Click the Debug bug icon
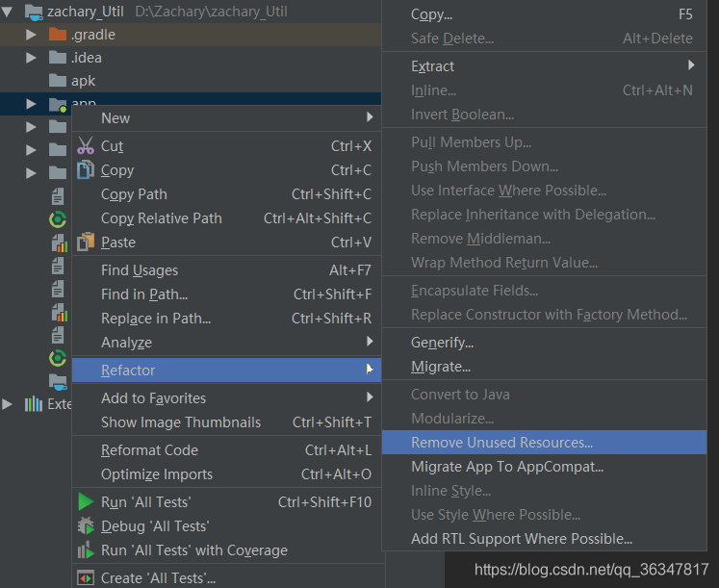719x588 pixels. pyautogui.click(x=86, y=526)
